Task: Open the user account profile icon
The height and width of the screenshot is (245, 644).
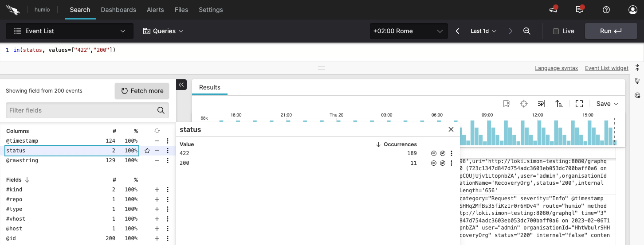Action: click(632, 10)
